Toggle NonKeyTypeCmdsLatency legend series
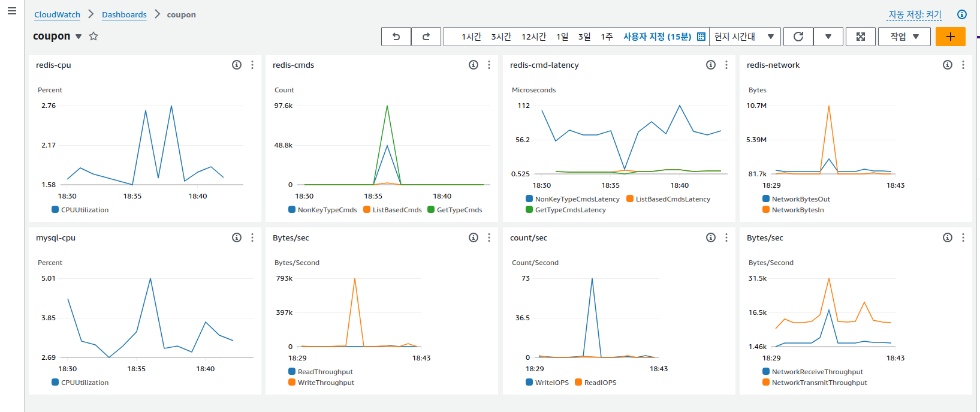This screenshot has height=412, width=980. pyautogui.click(x=572, y=199)
